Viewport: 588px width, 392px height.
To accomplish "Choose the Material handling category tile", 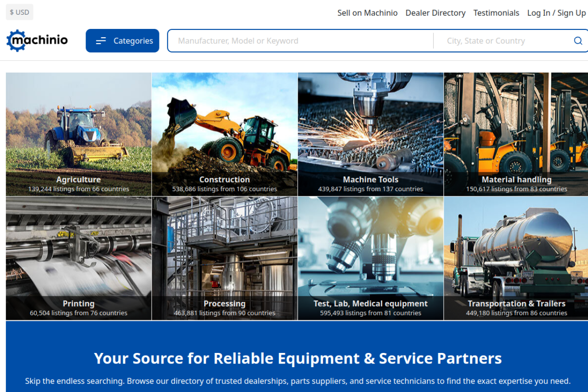I will point(516,134).
